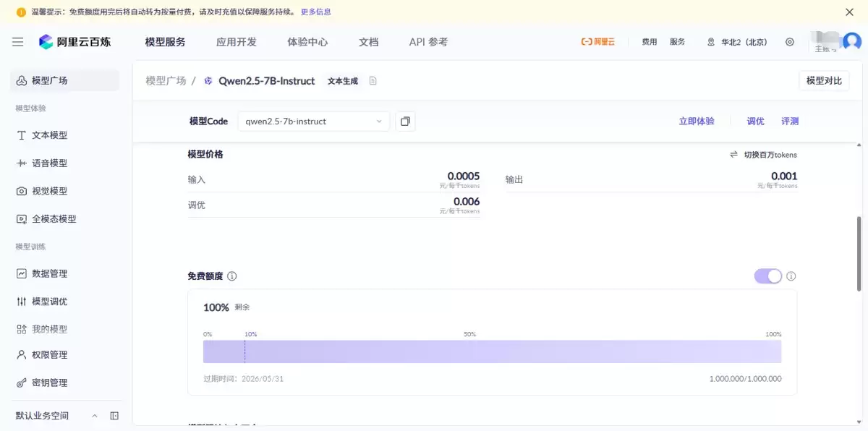Click the 模型对比 button
The height and width of the screenshot is (431, 868).
824,81
